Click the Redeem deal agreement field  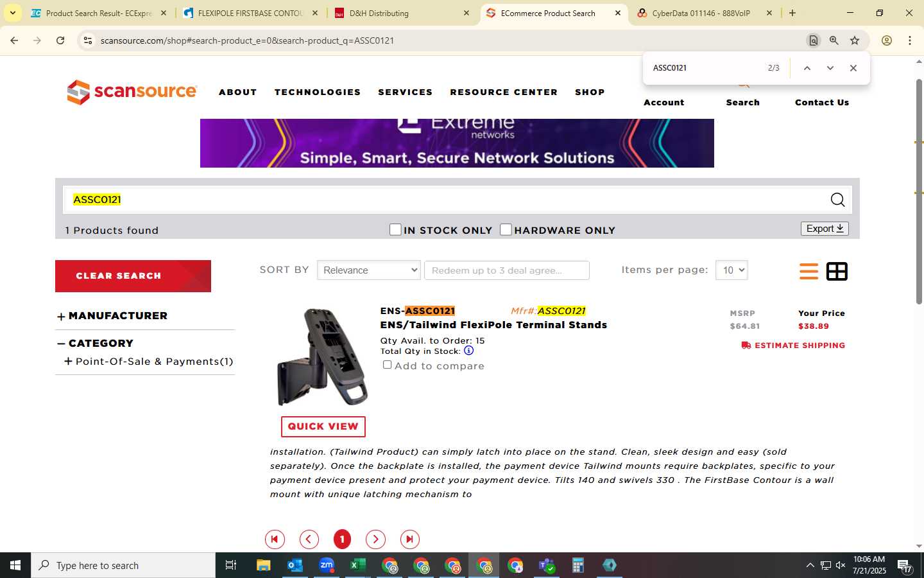(507, 270)
